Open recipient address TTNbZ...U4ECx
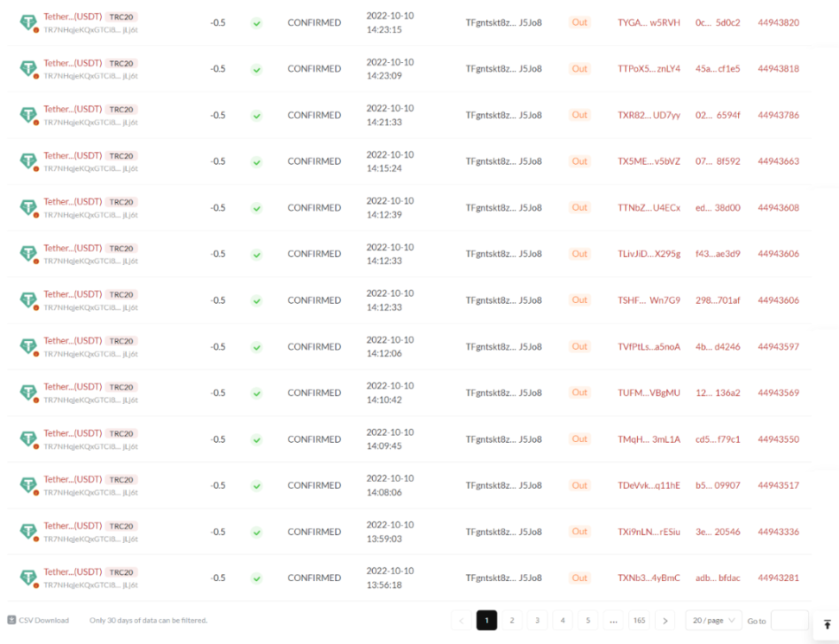 pos(649,208)
